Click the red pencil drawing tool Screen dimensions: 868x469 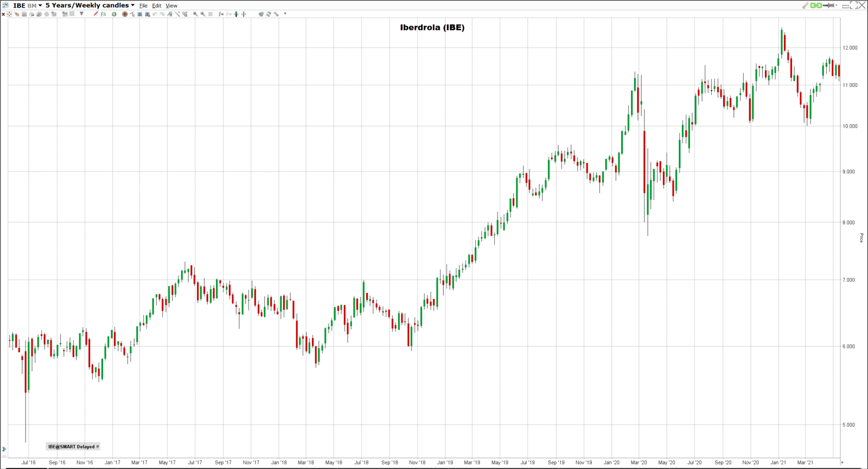tap(95, 14)
